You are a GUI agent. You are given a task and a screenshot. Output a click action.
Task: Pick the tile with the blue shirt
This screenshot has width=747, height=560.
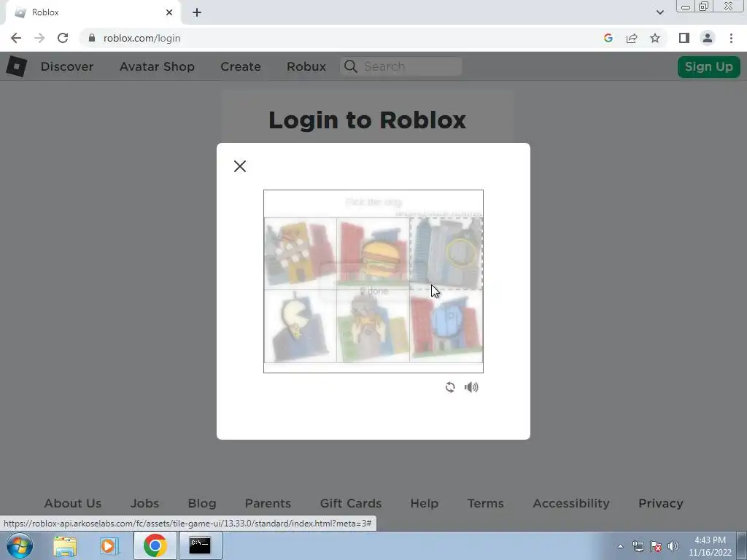click(446, 327)
